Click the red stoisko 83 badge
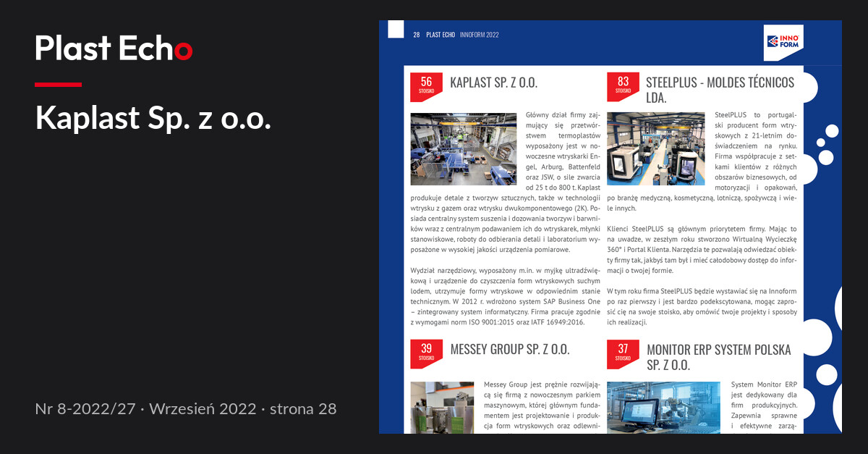Image resolution: width=868 pixels, height=454 pixels. tap(623, 88)
